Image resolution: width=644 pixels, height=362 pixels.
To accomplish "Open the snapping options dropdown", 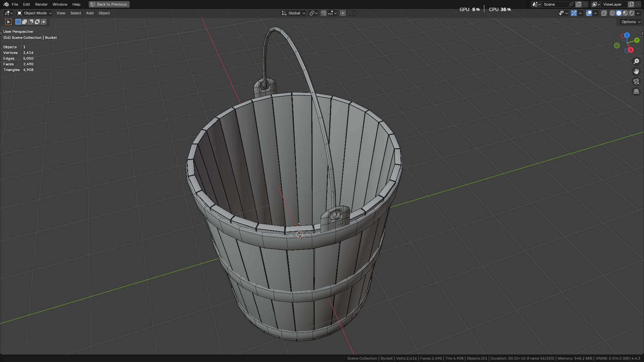I will click(x=332, y=13).
